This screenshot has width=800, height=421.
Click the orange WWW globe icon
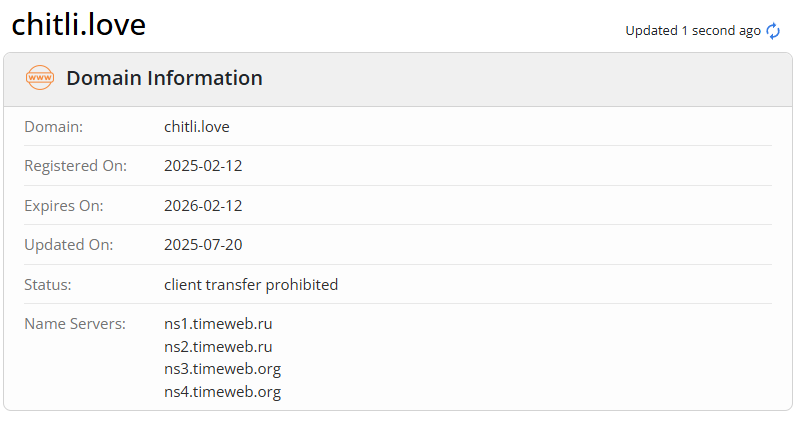coord(40,78)
